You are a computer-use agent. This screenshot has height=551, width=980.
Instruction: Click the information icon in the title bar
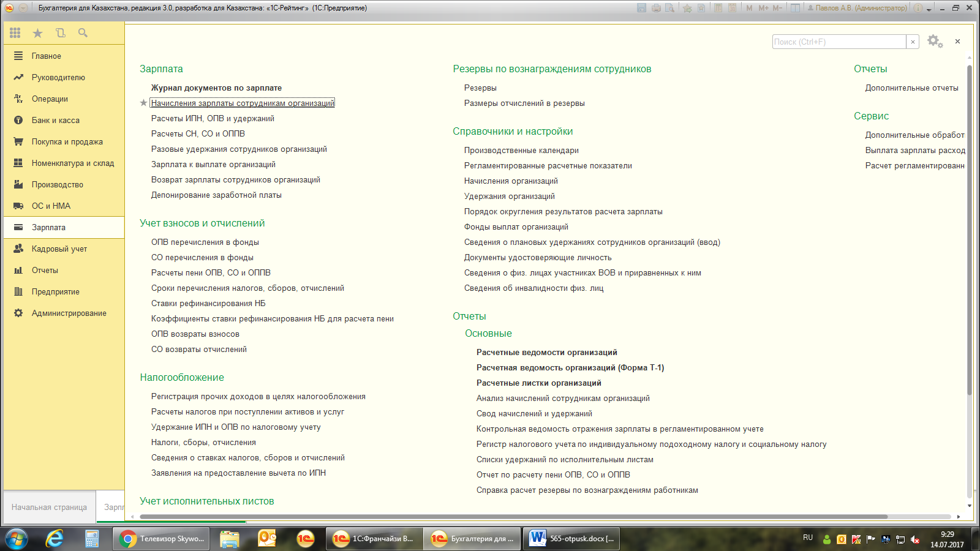918,8
